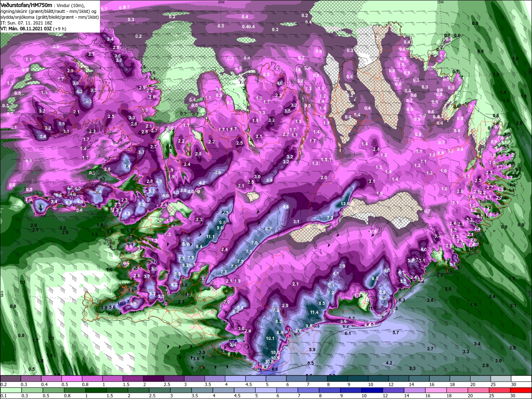Pick the dark navy 10 swatch in rain legend
The height and width of the screenshot is (399, 532).
[372, 390]
